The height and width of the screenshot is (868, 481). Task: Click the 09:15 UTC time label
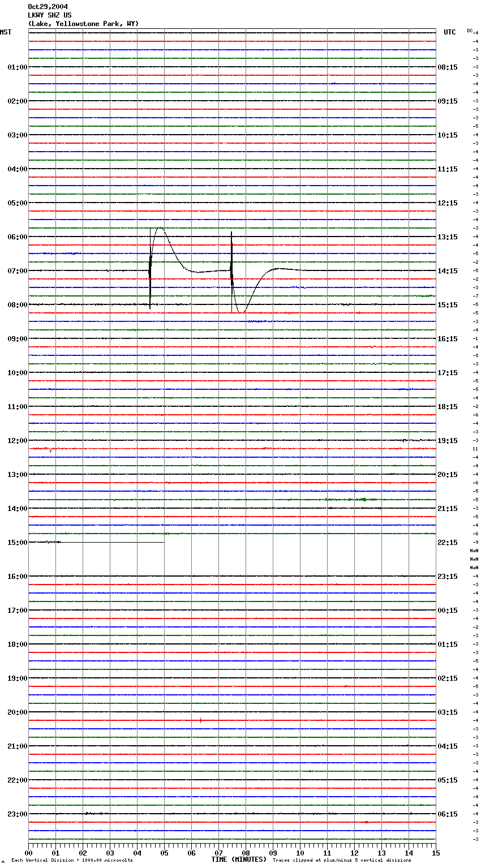(448, 101)
